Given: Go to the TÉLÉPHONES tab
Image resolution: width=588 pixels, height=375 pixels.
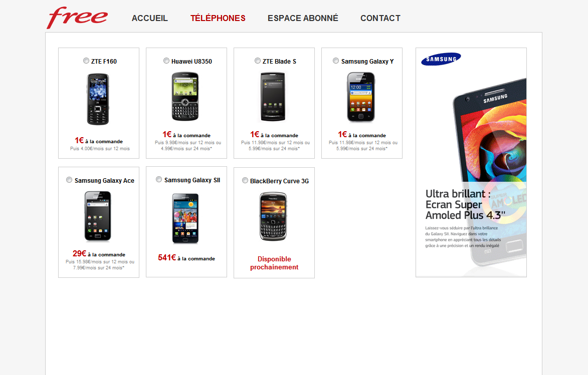Looking at the screenshot, I should pyautogui.click(x=218, y=18).
